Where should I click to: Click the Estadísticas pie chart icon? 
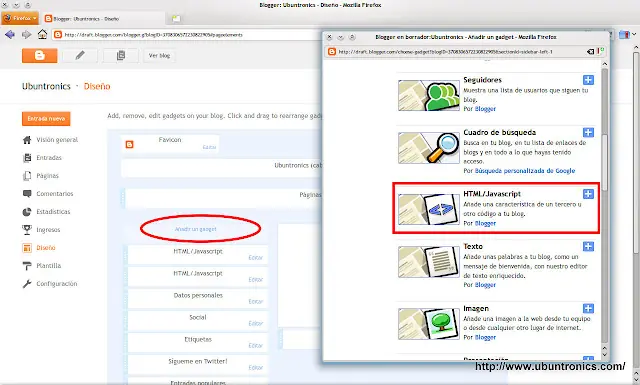click(27, 212)
